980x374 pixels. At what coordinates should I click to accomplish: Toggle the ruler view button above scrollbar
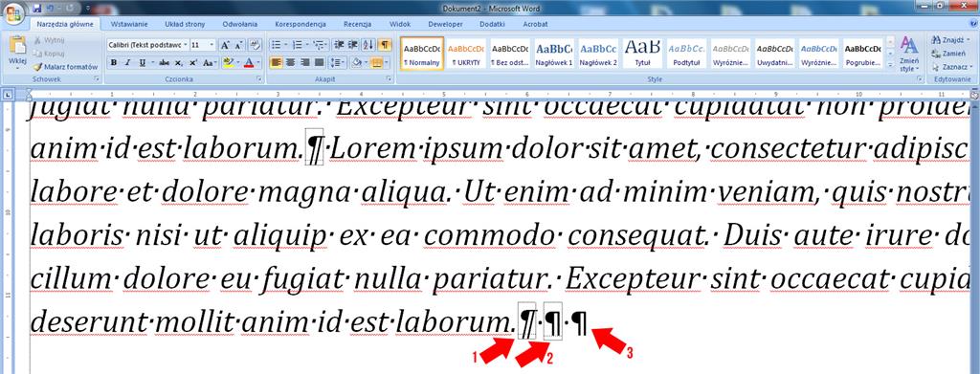975,95
